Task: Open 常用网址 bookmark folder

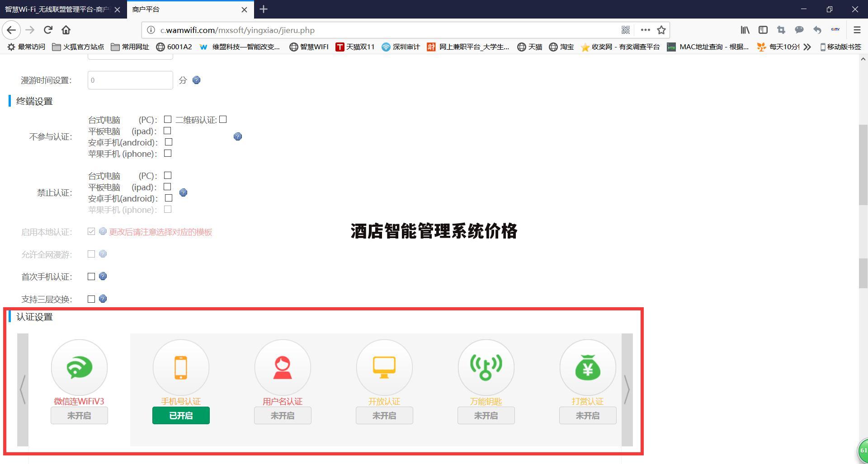Action: click(x=130, y=47)
